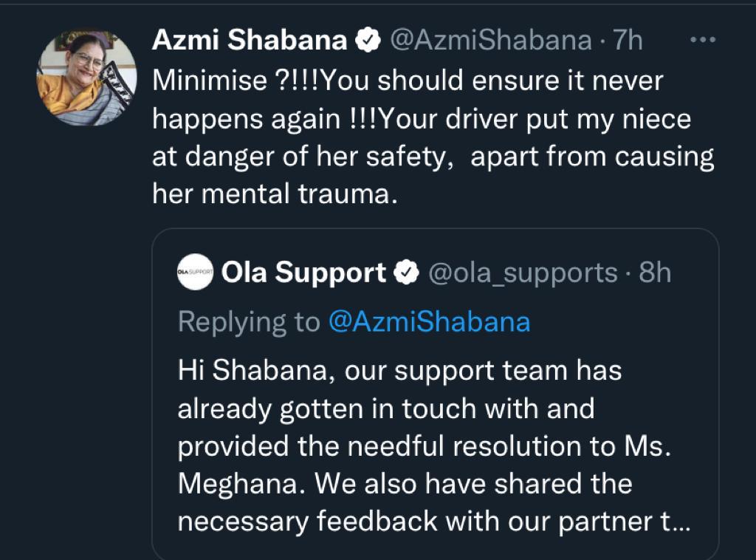Open the quoted tweet's 8h timestamp
The image size is (756, 560).
click(655, 273)
